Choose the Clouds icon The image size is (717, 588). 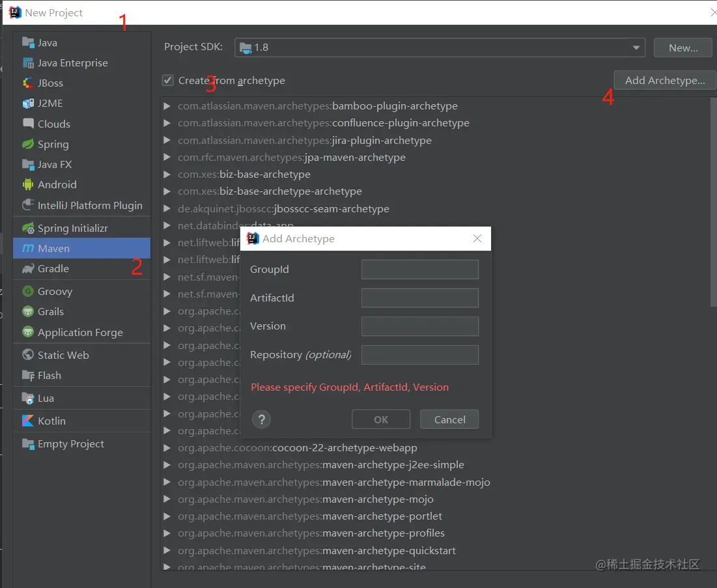(29, 124)
